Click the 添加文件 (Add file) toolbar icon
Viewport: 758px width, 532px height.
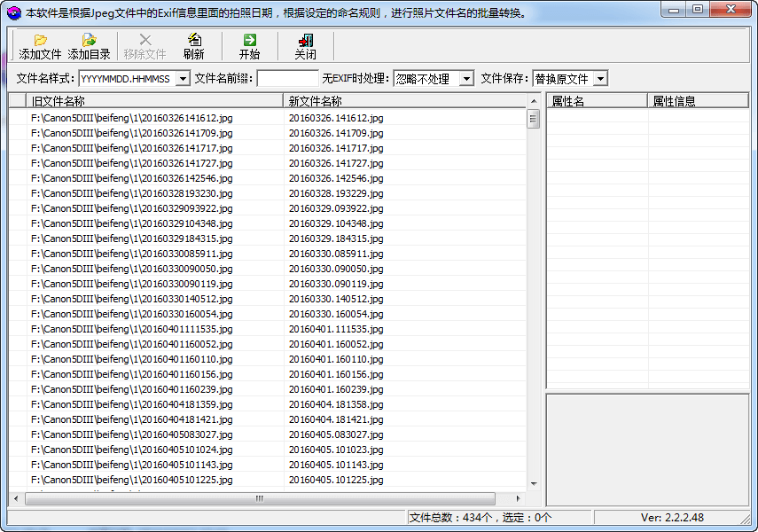coord(40,46)
